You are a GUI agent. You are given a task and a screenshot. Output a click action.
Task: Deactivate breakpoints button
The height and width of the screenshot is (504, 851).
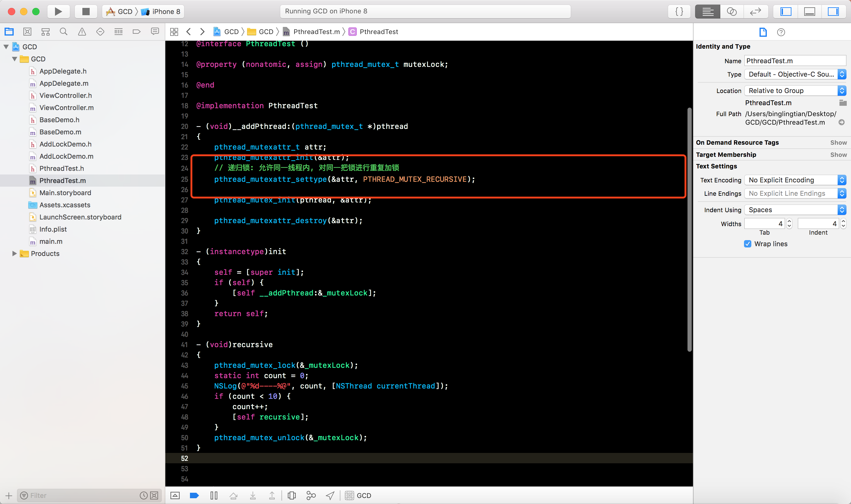194,495
